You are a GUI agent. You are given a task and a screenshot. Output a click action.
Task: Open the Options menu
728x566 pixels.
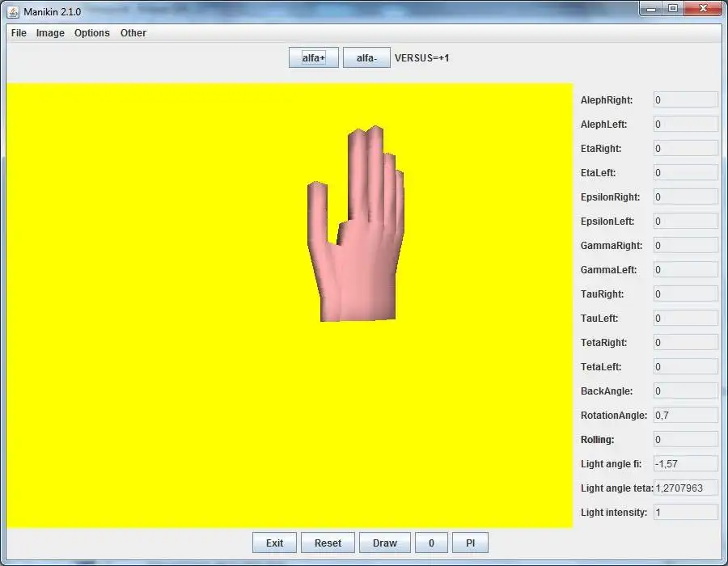(92, 33)
